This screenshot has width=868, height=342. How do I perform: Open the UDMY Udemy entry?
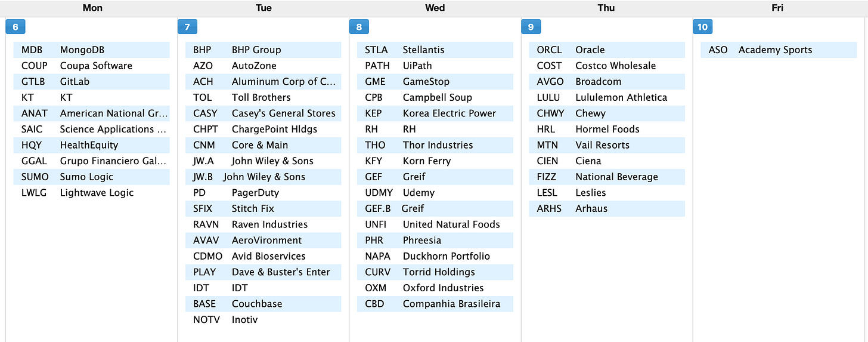pos(435,192)
